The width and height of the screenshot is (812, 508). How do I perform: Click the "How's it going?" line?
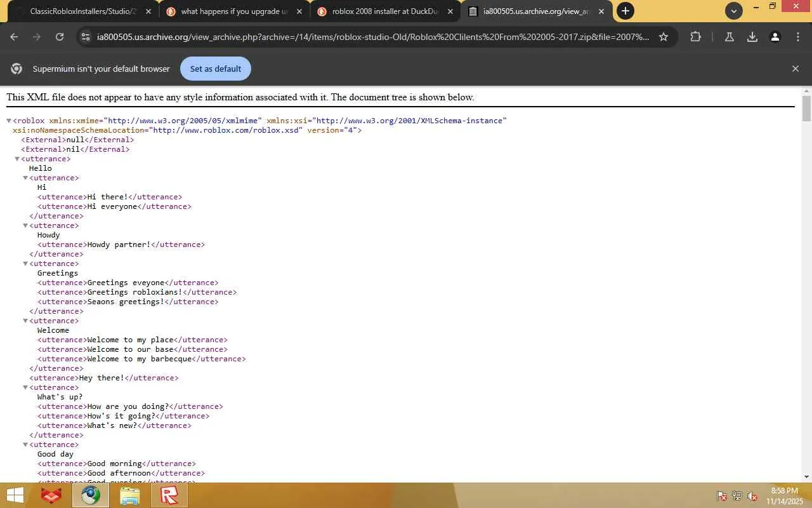[124, 416]
